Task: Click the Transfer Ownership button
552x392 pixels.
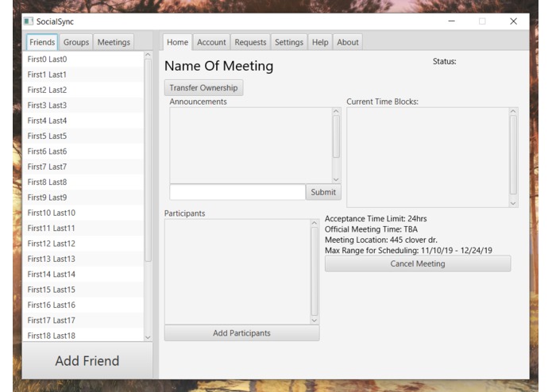Action: (x=203, y=87)
